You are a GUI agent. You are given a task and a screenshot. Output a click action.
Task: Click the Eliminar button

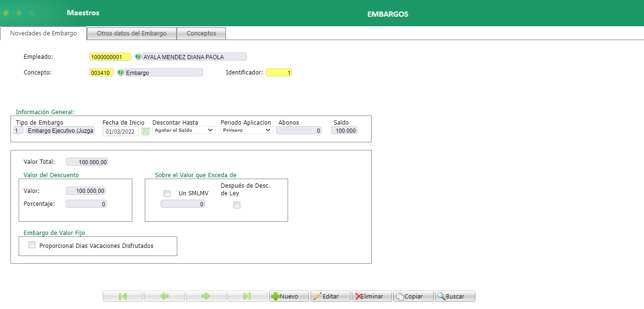point(372,296)
